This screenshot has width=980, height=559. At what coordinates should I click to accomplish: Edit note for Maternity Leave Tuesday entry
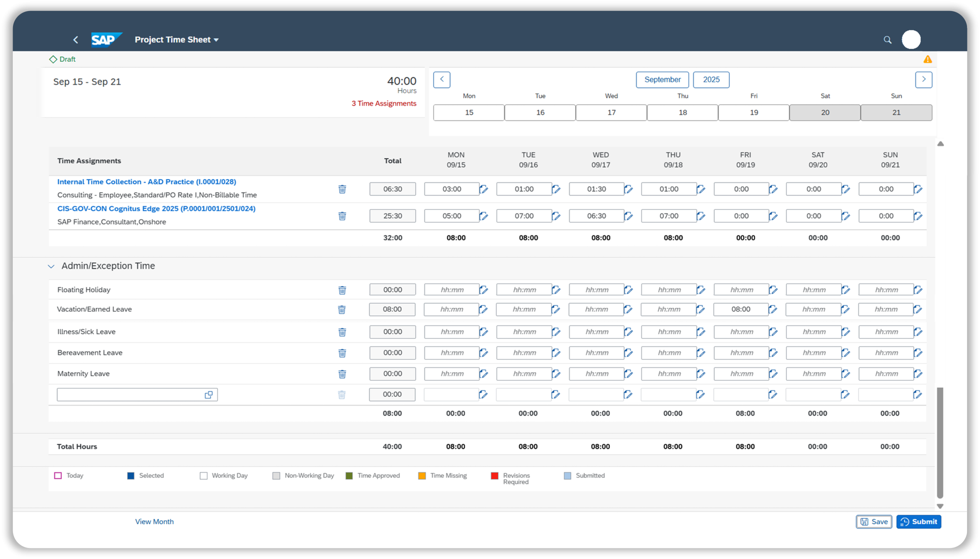[556, 374]
